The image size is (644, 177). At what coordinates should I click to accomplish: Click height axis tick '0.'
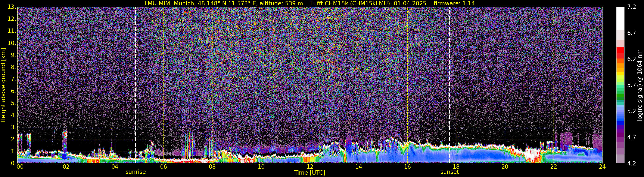13,163
